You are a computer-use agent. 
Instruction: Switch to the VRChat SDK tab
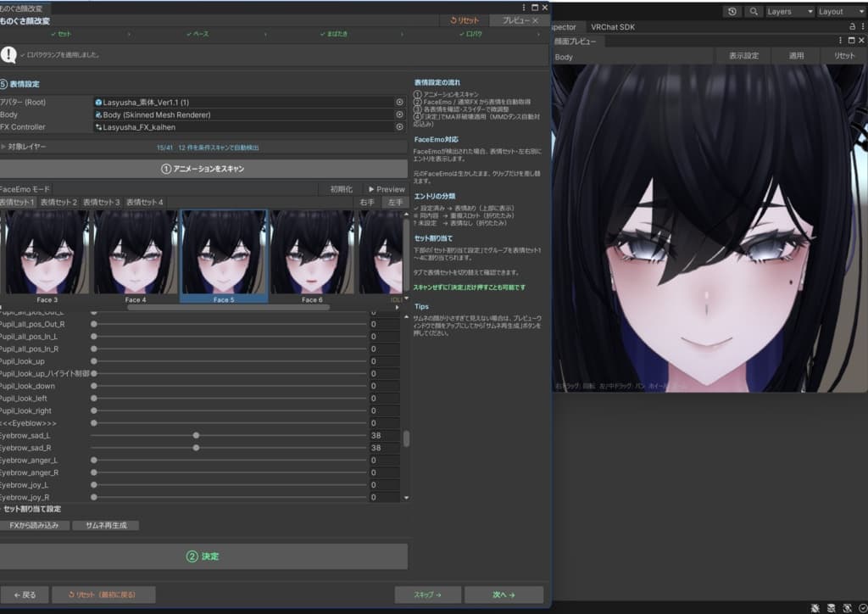coord(613,26)
